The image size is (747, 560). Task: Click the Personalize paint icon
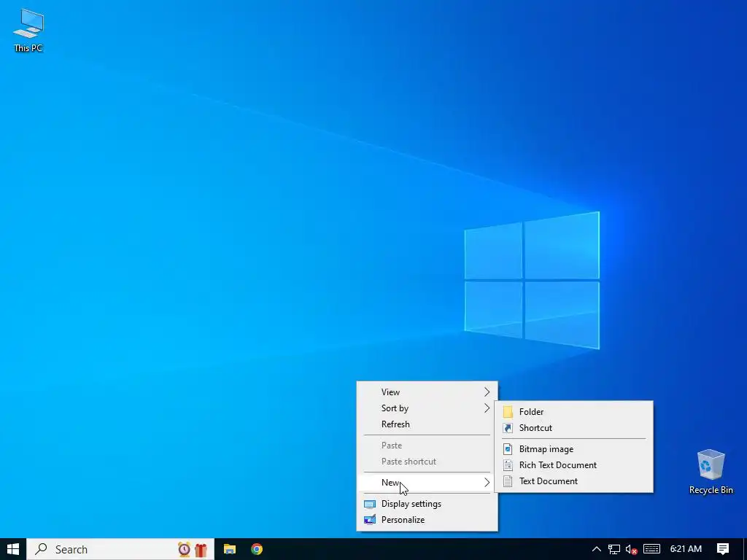370,519
